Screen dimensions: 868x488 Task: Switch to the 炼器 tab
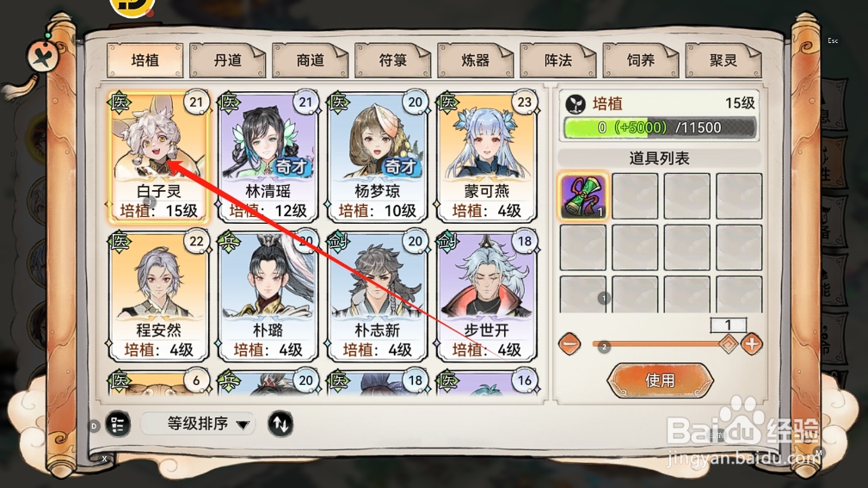click(476, 60)
